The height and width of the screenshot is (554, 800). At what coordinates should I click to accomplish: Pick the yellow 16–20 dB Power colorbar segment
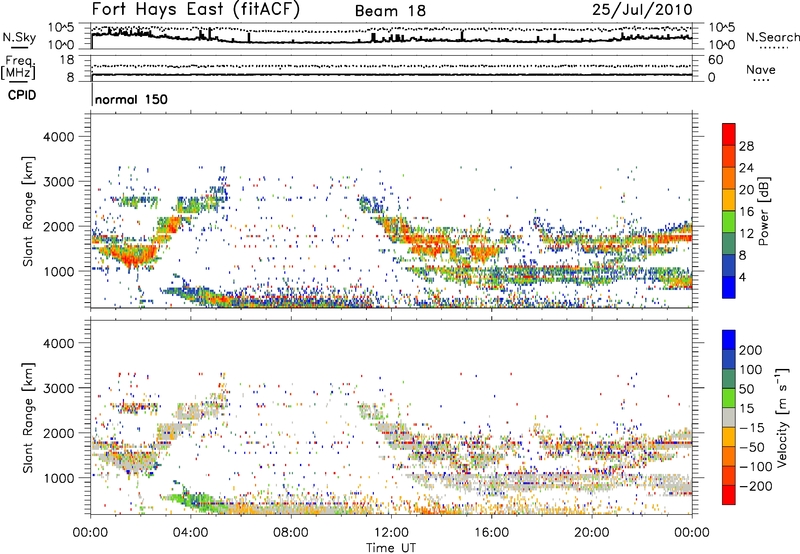729,200
